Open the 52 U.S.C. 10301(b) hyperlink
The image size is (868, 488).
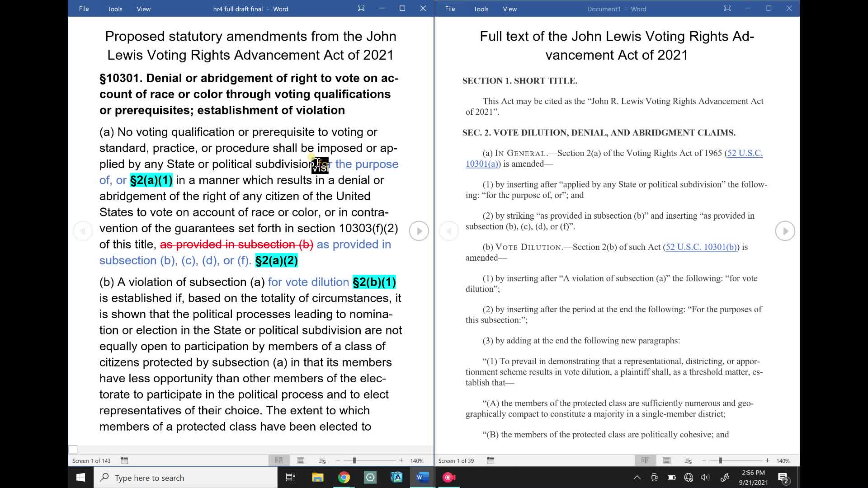(701, 247)
